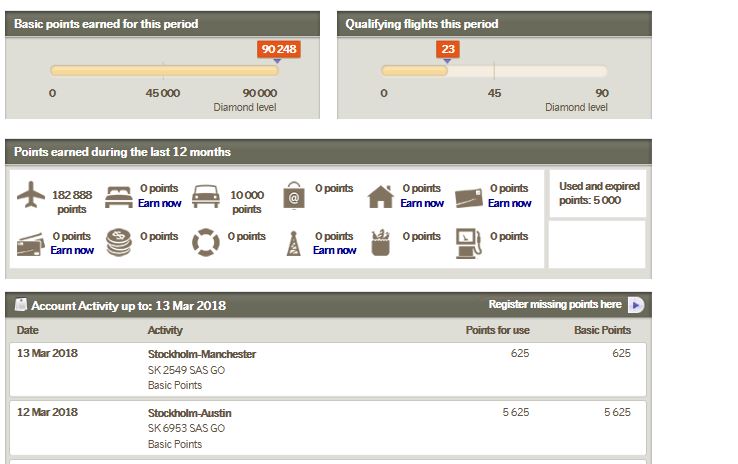Screen dimensions: 738x464
Task: Click the Register missing points here link
Action: pos(554,304)
